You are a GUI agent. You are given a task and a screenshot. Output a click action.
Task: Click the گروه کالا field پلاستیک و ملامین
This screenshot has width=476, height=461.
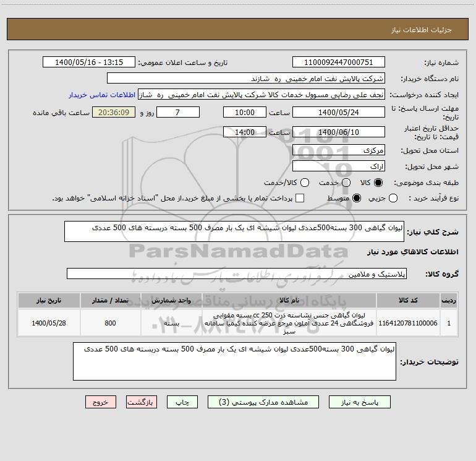(x=237, y=274)
